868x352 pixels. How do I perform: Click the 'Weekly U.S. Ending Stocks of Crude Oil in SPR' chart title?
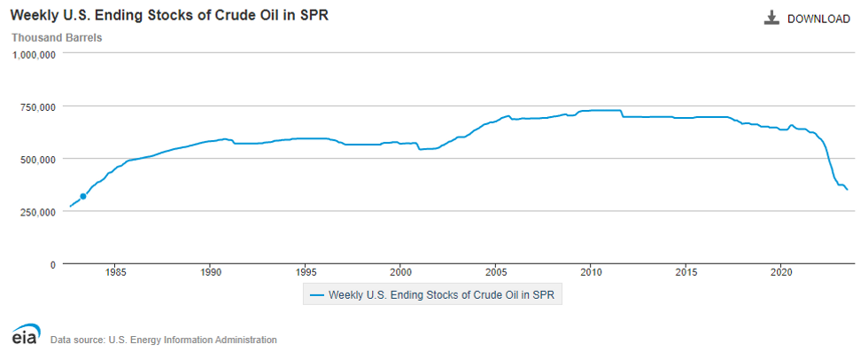(170, 16)
